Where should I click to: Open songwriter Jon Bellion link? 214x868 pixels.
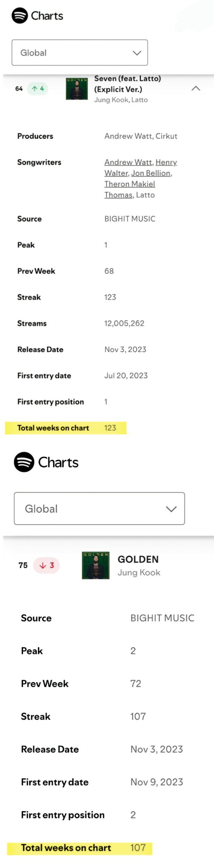pos(151,173)
